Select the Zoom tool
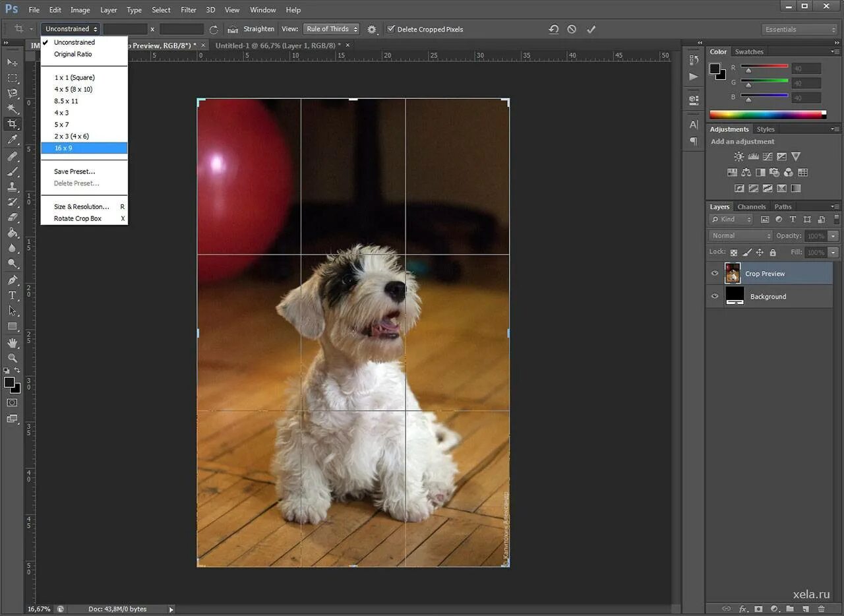This screenshot has width=844, height=616. pos(12,358)
